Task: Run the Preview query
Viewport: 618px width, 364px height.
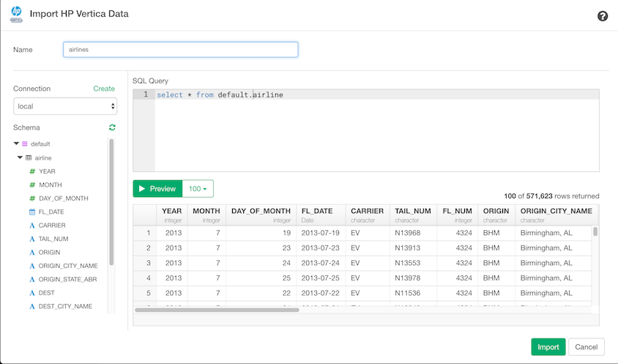Action: (157, 188)
